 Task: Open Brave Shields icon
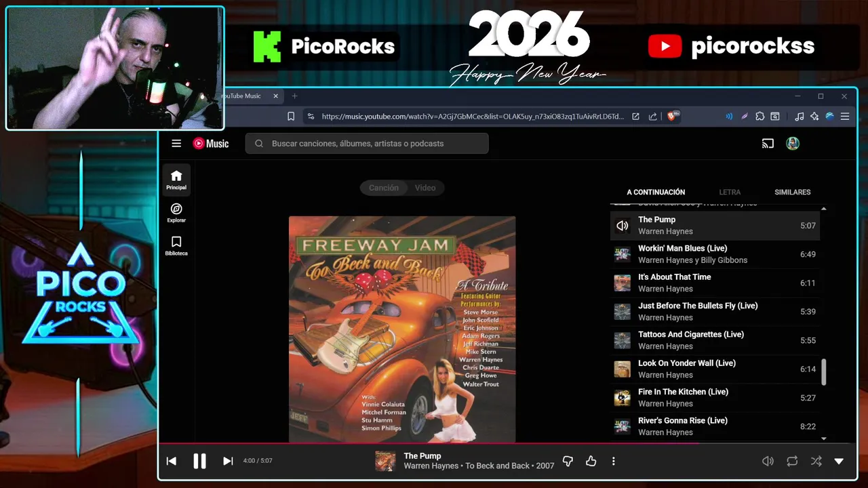pos(673,117)
